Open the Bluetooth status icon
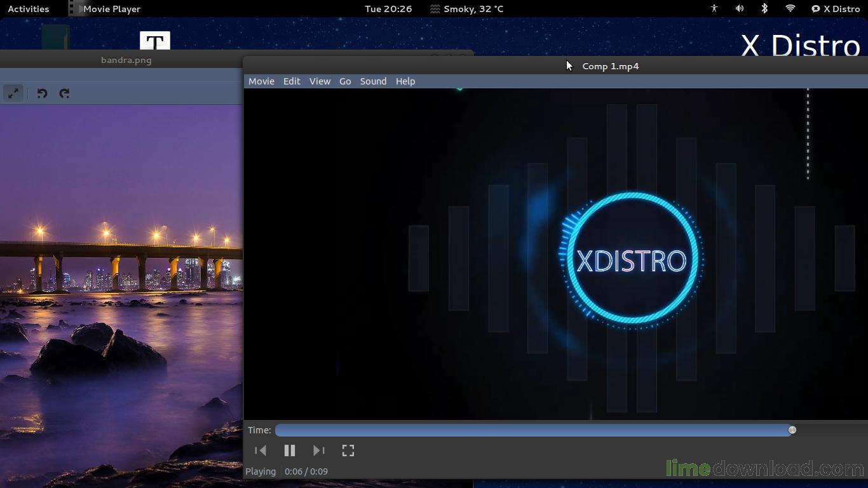Image resolution: width=868 pixels, height=488 pixels. click(764, 9)
